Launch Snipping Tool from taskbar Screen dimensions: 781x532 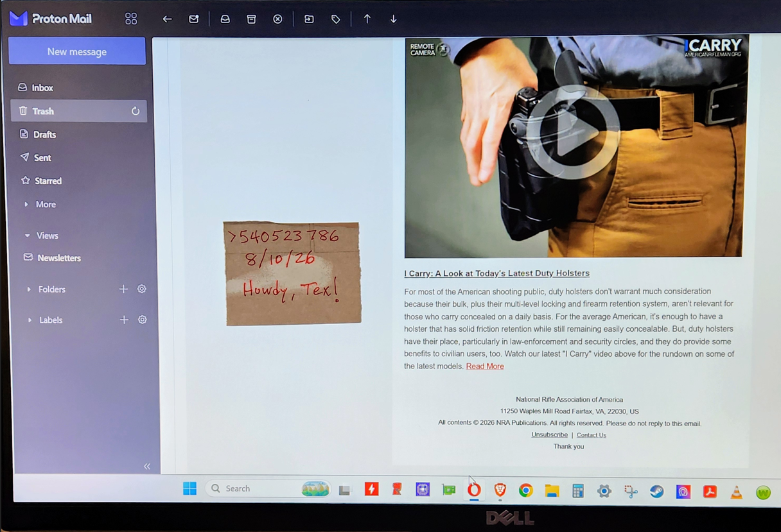point(631,492)
